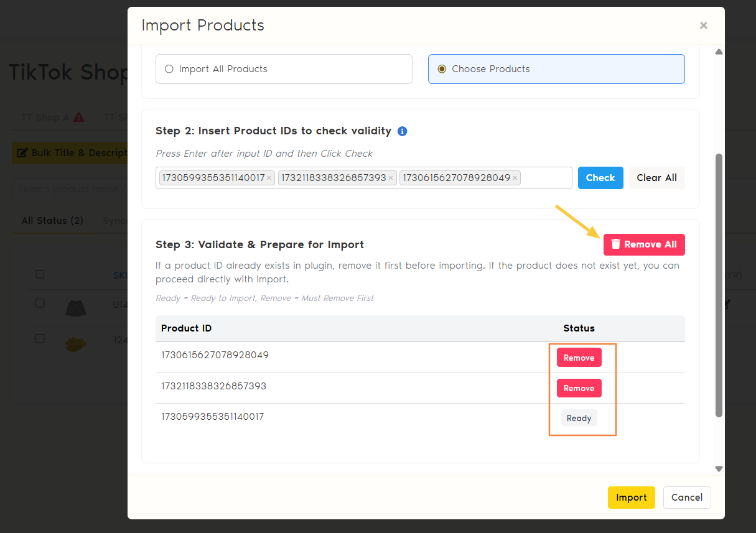756x533 pixels.
Task: Switch to the TT Shop A tab
Action: tap(44, 117)
